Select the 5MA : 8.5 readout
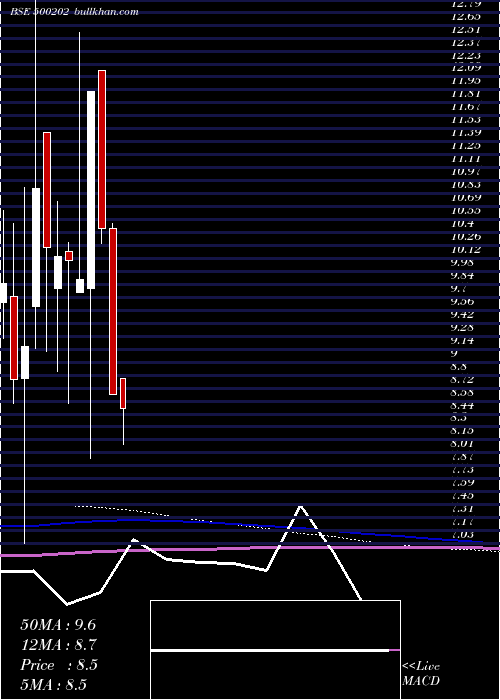The width and height of the screenshot is (500, 700). coord(53,685)
